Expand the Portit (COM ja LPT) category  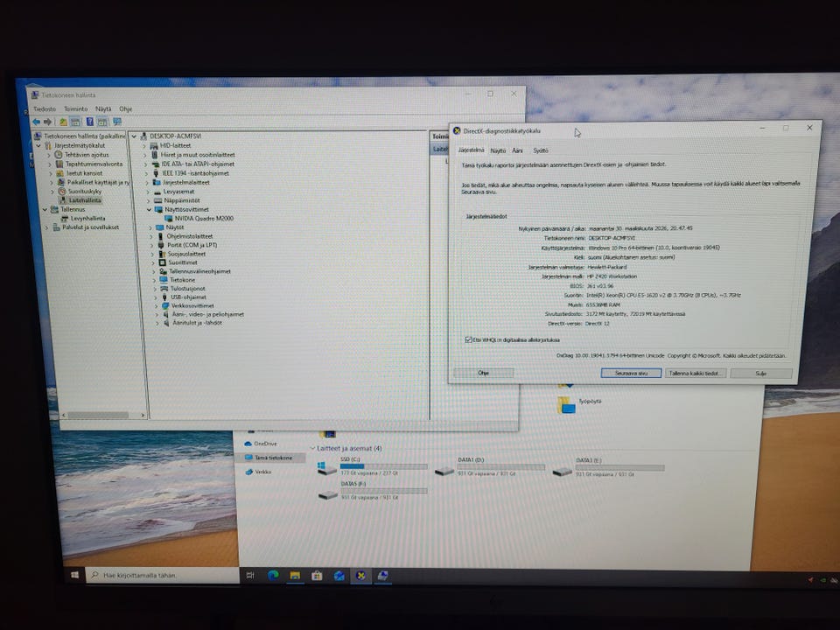point(152,245)
